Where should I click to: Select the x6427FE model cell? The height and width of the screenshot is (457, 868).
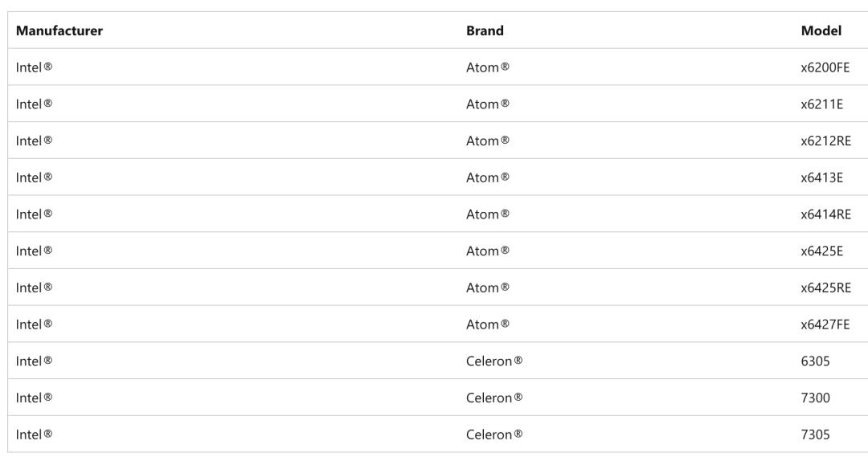pyautogui.click(x=825, y=324)
